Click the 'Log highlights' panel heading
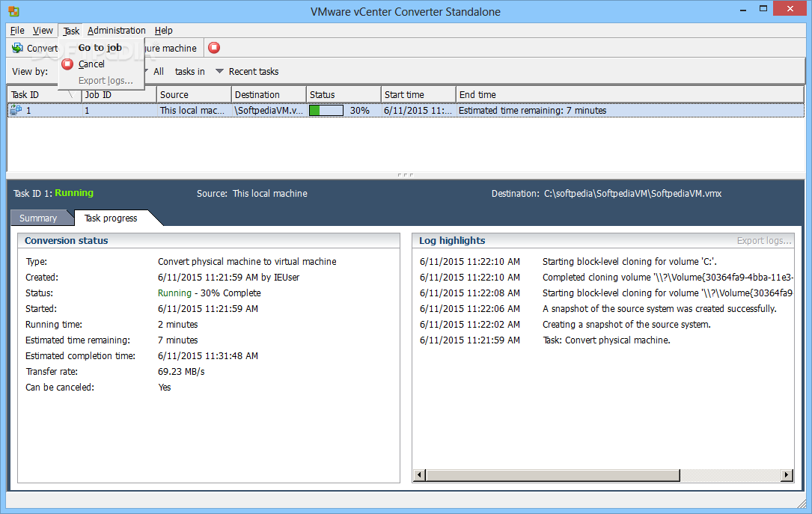This screenshot has height=514, width=812. click(452, 241)
